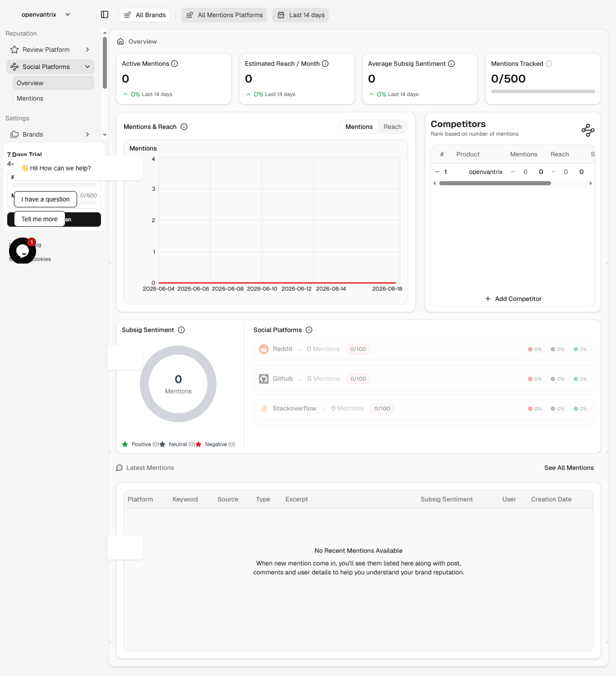The width and height of the screenshot is (616, 677).
Task: Collapse the Social Platforms section
Action: click(x=50, y=67)
